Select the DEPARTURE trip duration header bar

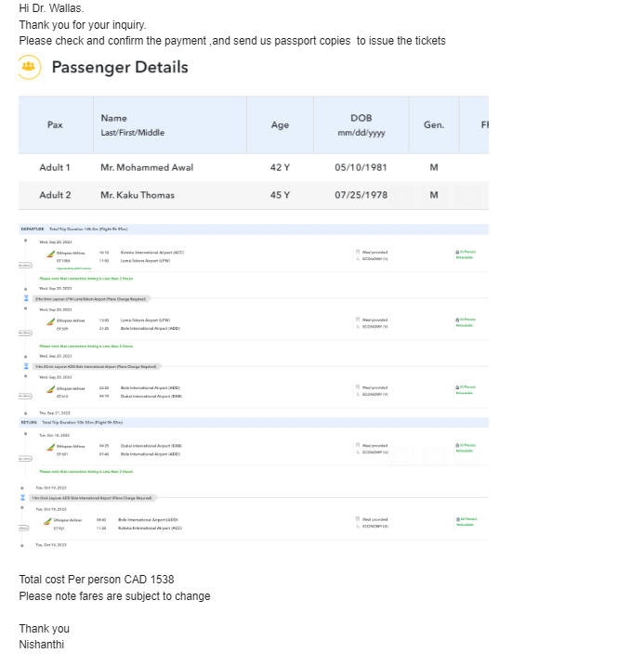coord(253,228)
